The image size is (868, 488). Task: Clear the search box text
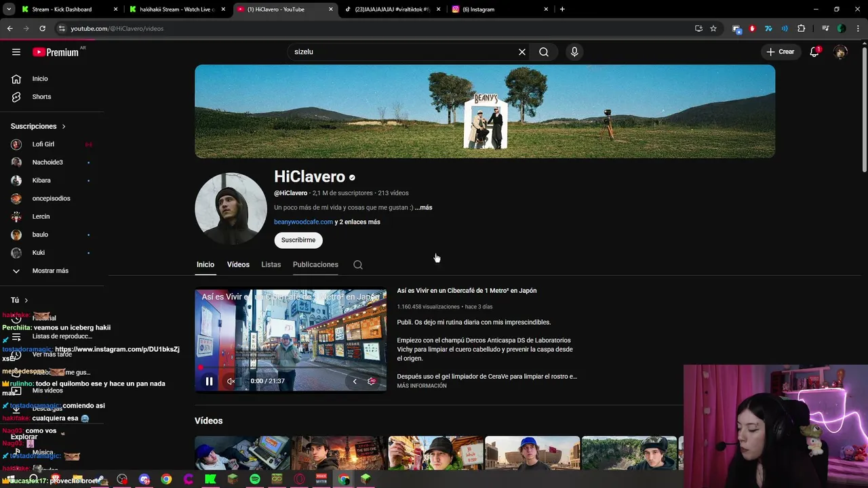click(x=522, y=52)
